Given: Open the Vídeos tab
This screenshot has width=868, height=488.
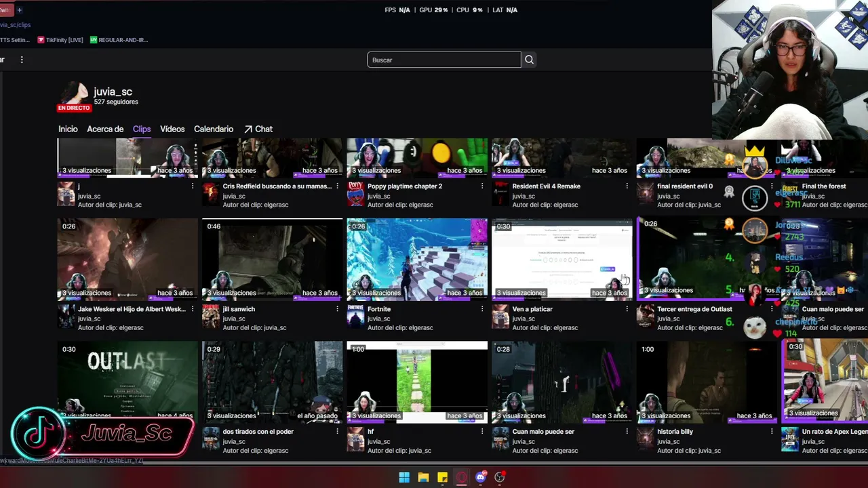Looking at the screenshot, I should [172, 129].
